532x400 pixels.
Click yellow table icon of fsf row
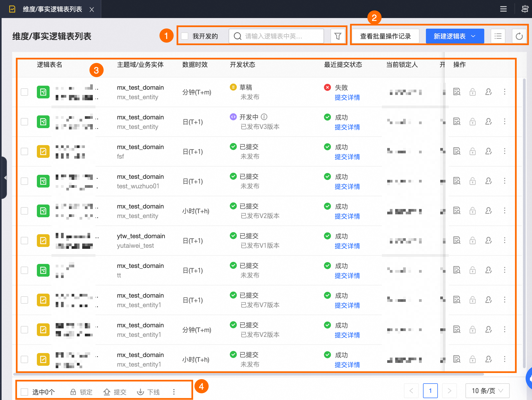pyautogui.click(x=43, y=151)
